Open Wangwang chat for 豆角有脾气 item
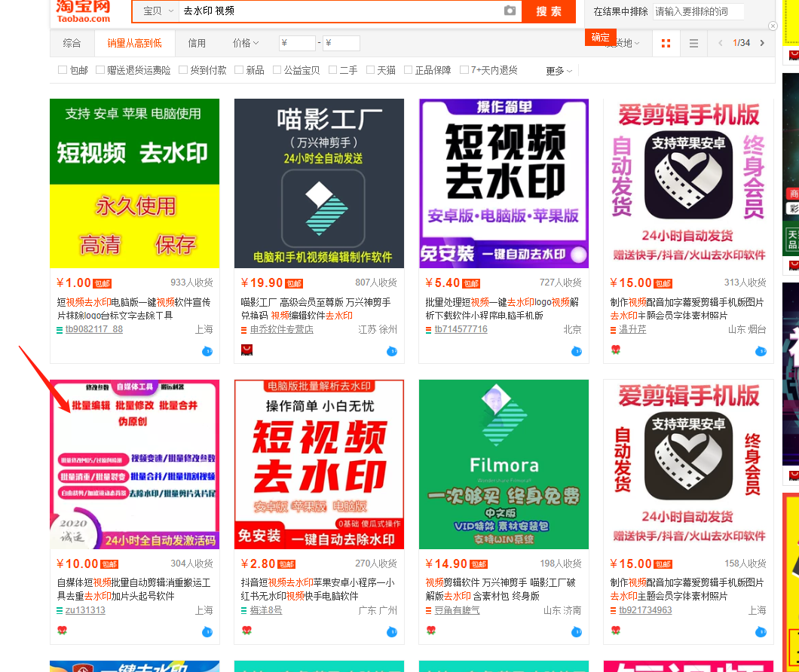The image size is (799, 672). click(577, 632)
